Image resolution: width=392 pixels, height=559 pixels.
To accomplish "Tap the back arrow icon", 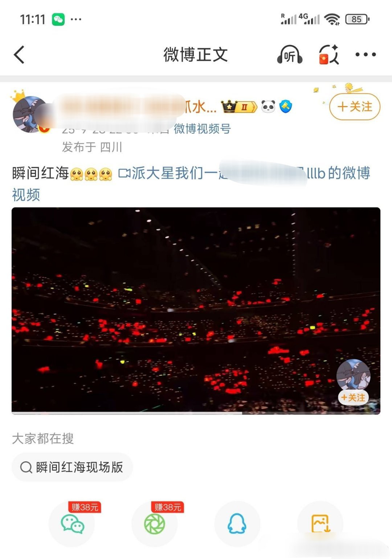I will [19, 55].
